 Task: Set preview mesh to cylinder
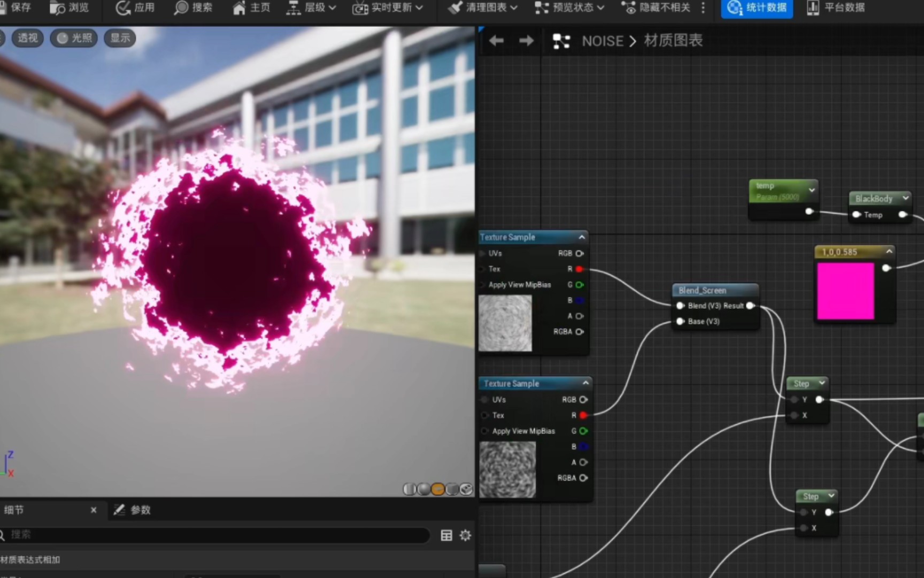tap(410, 489)
